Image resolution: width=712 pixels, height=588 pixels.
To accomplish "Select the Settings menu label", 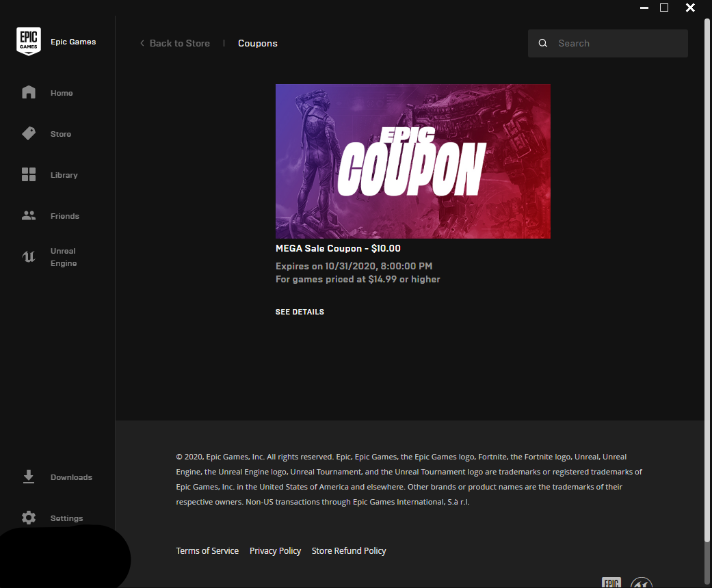I will [67, 518].
